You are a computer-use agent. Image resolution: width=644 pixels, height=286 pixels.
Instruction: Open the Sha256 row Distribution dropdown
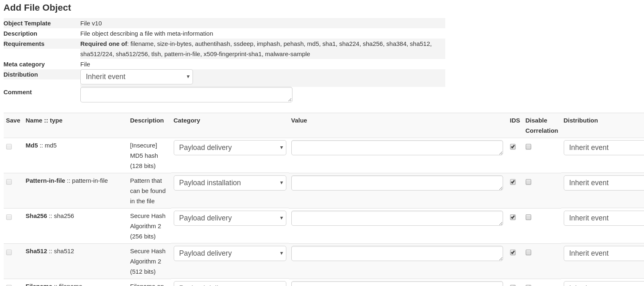pyautogui.click(x=603, y=218)
